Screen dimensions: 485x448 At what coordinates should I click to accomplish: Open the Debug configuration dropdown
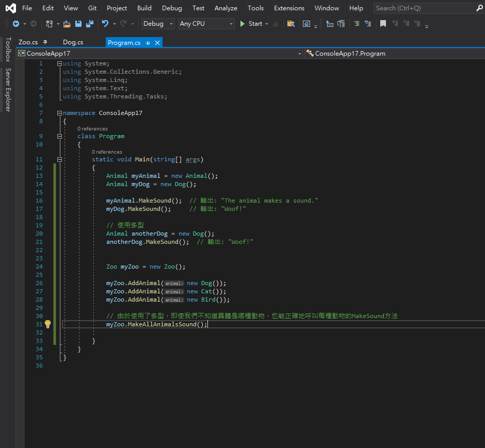(x=158, y=24)
